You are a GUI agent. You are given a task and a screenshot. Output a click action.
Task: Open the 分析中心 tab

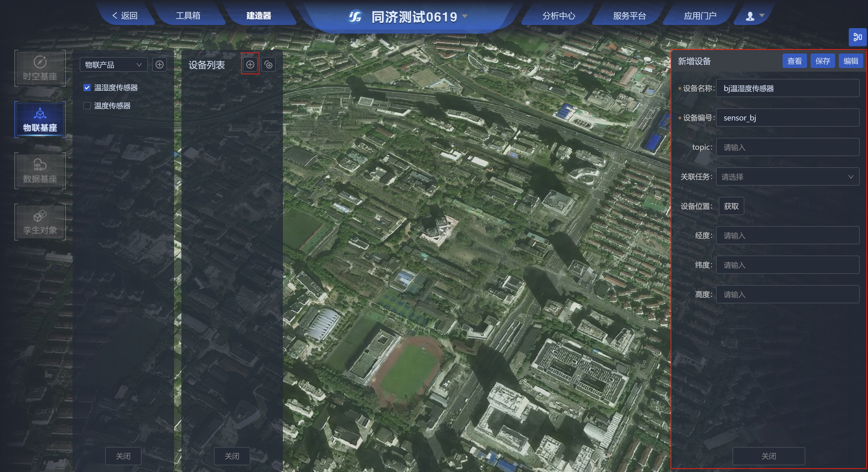pyautogui.click(x=559, y=16)
